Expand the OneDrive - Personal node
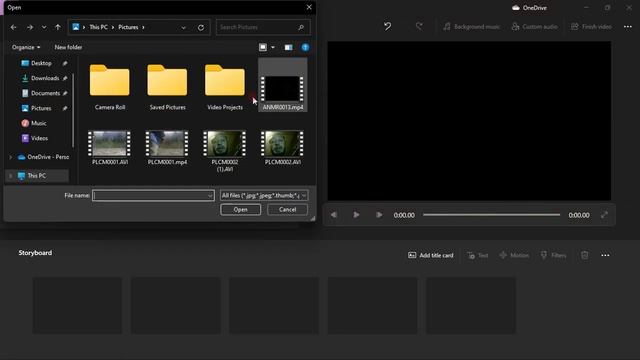Image resolution: width=640 pixels, height=360 pixels. [11, 157]
